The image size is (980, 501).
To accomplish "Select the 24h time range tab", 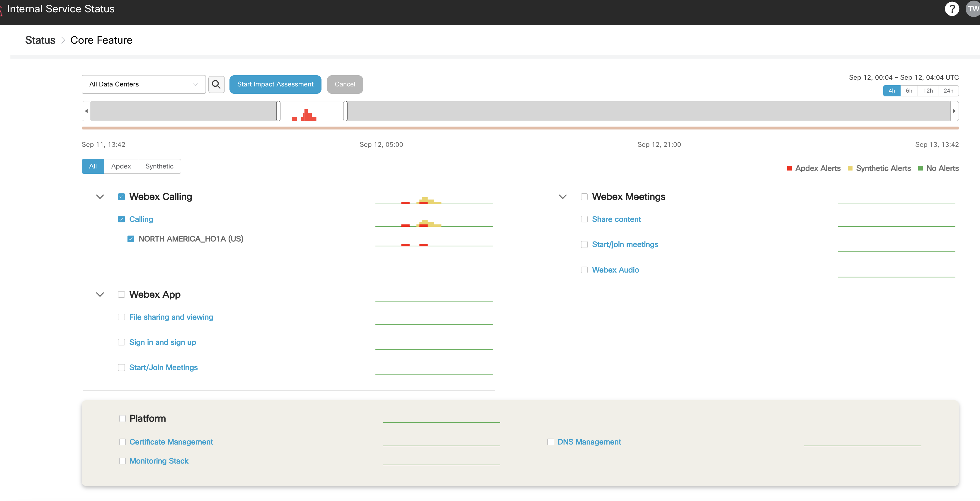I will coord(948,91).
